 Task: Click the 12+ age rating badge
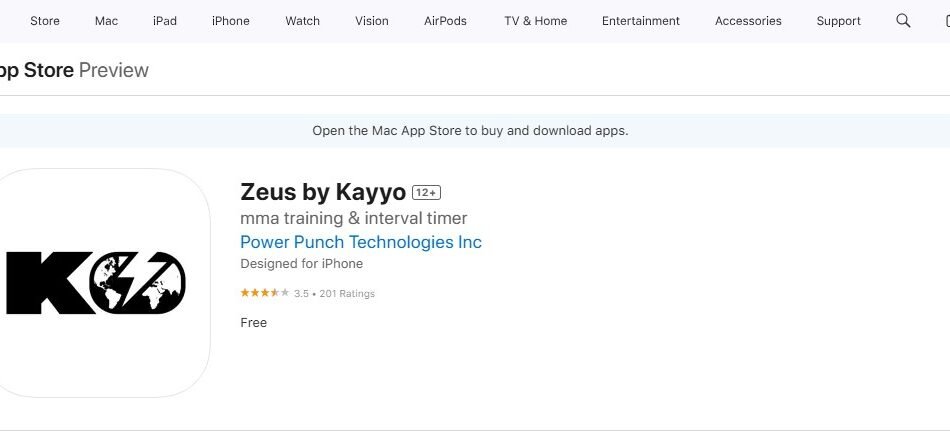426,193
